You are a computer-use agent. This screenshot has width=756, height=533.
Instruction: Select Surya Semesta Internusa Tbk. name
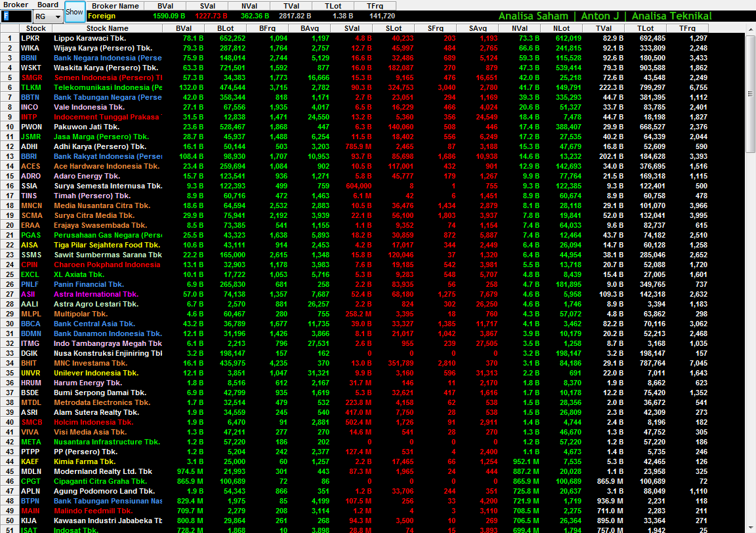108,186
